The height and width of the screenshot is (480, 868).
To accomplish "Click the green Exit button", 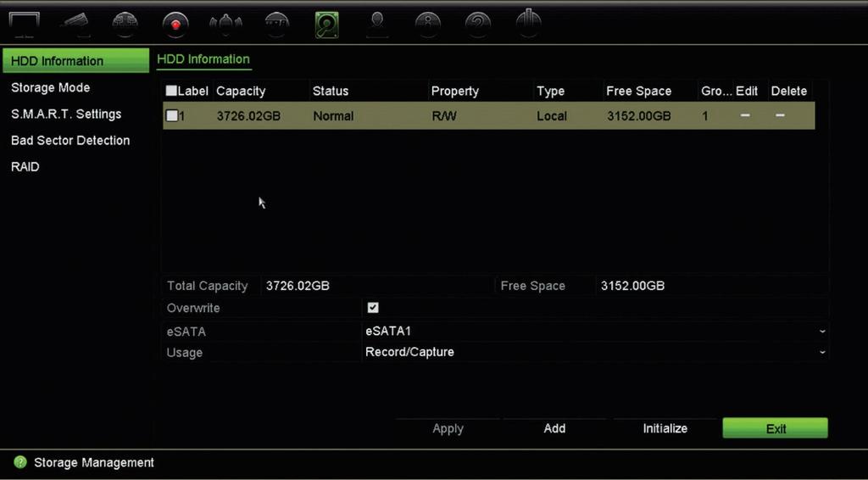I will [x=776, y=428].
